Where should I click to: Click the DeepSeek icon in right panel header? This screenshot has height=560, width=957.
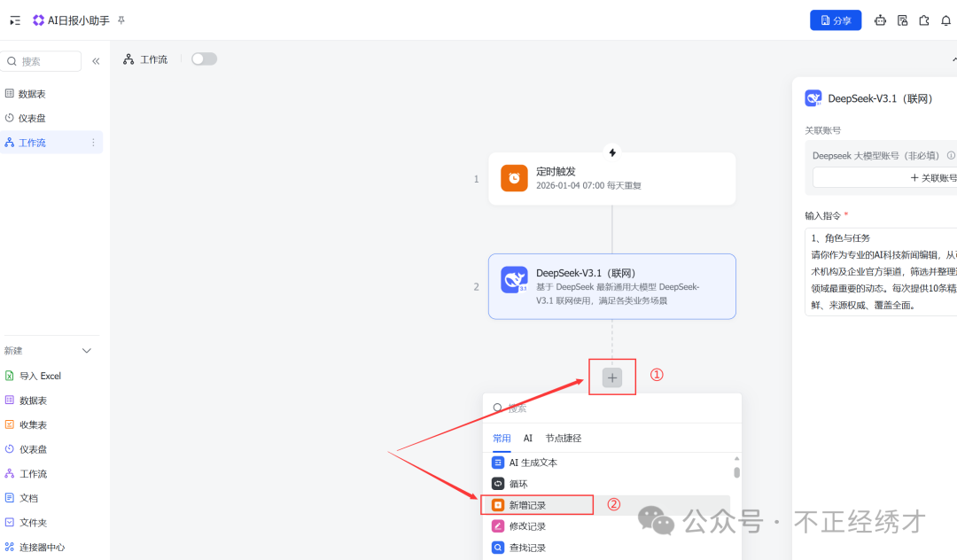813,98
